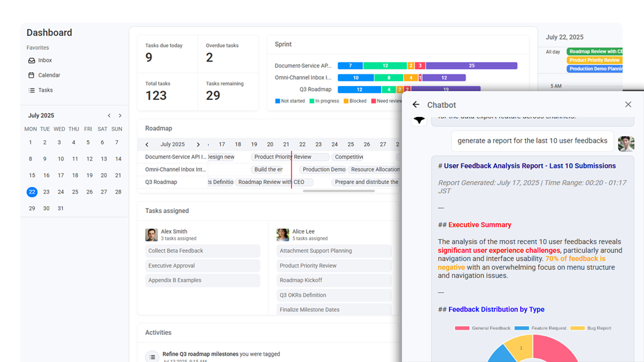Screen dimensions: 644x362
Task: Click the Production Demo roadmap bar
Action: tap(323, 170)
